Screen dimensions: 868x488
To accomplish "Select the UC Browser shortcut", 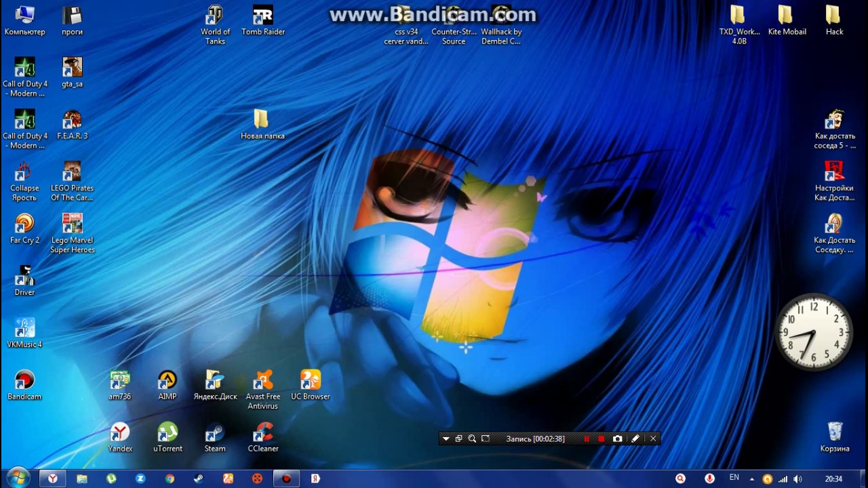I will 311,385.
